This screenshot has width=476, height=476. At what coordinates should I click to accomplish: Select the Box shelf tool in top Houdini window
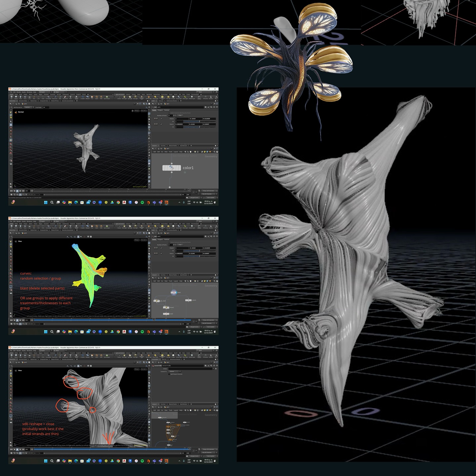[12, 98]
